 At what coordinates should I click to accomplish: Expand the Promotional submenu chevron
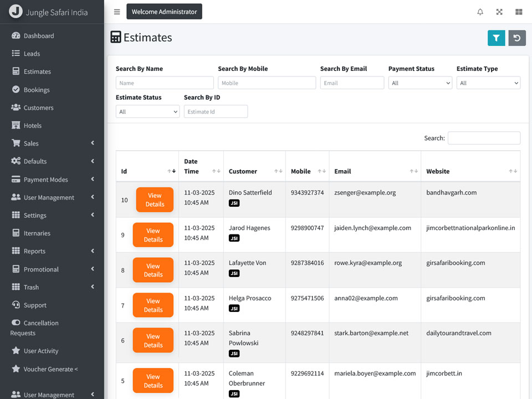tap(93, 269)
